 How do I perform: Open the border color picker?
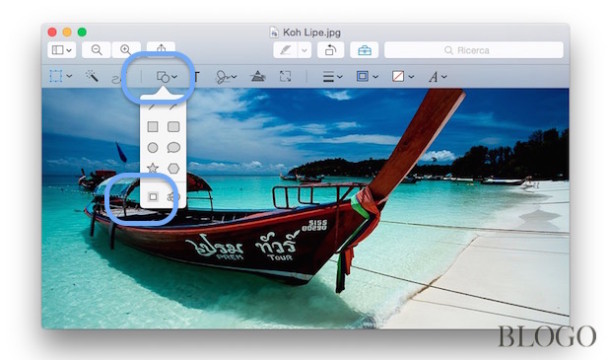367,76
